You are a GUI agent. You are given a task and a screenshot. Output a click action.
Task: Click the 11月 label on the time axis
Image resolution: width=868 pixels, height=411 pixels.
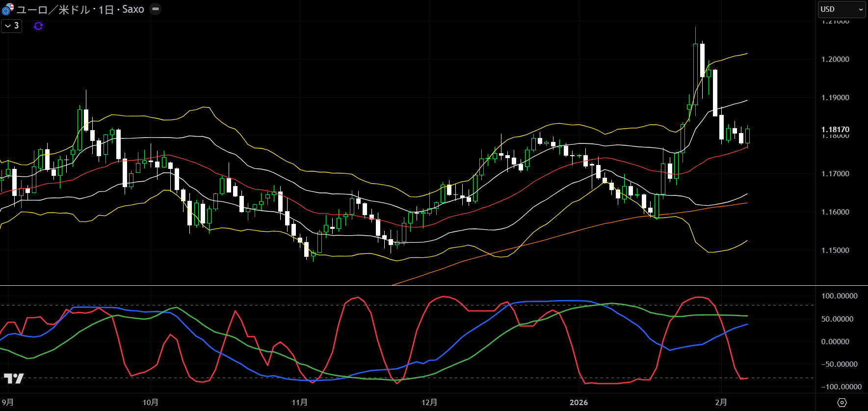pos(300,402)
